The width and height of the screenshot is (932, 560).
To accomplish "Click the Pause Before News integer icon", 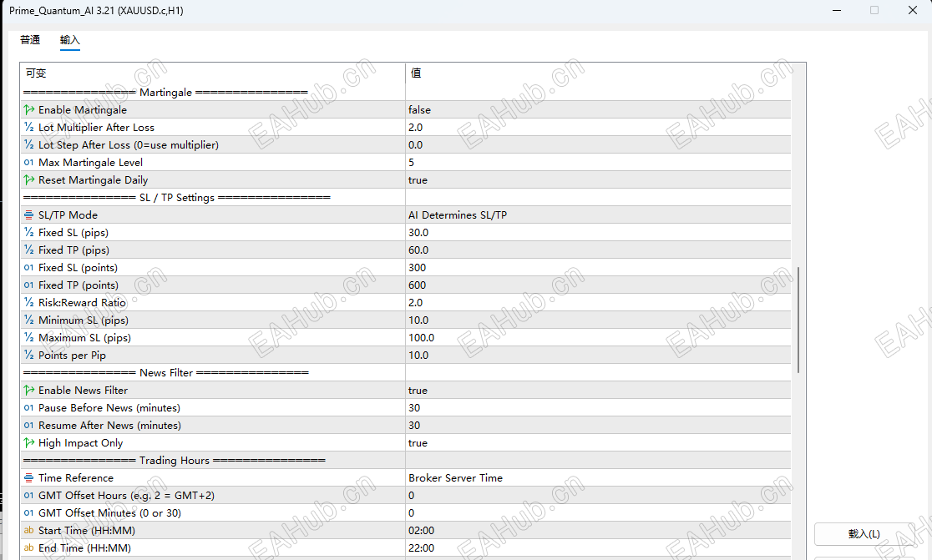I will (28, 407).
